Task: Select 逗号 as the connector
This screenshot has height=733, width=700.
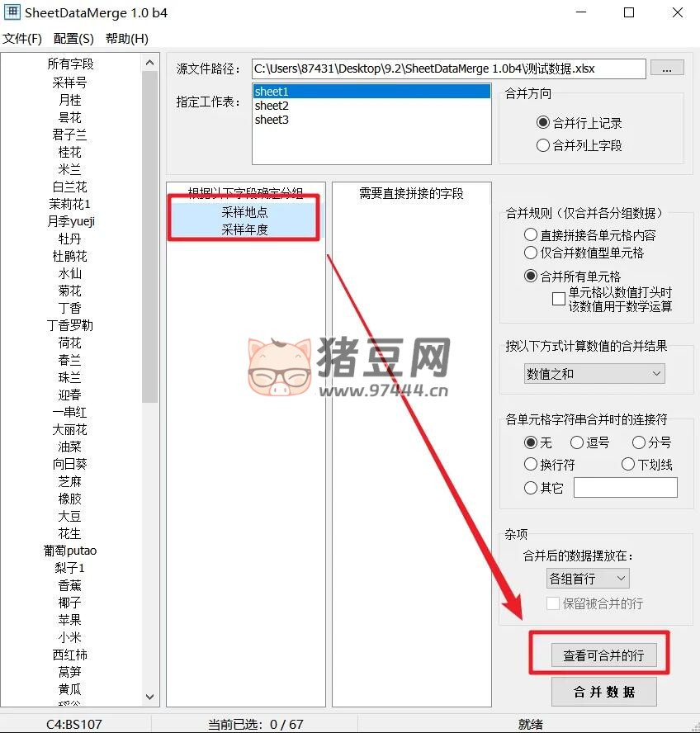Action: [x=577, y=443]
